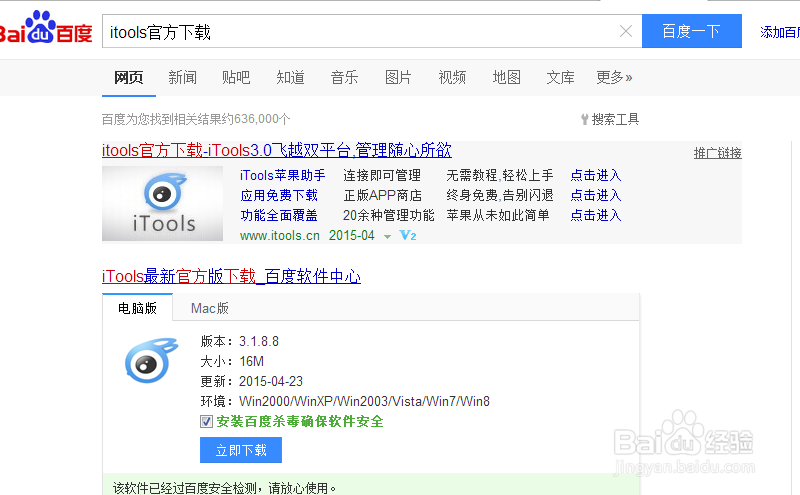Image resolution: width=800 pixels, height=495 pixels.
Task: Click the iTools logo thumbnail in ad
Action: coord(162,204)
